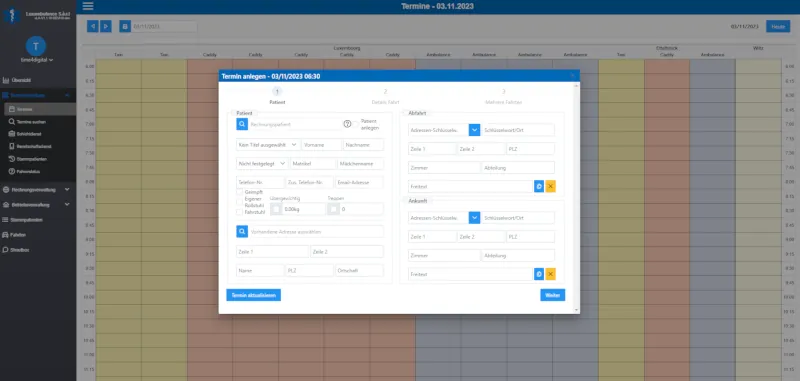Click the Email-Adresse input field
The width and height of the screenshot is (800, 381).
[x=359, y=183]
